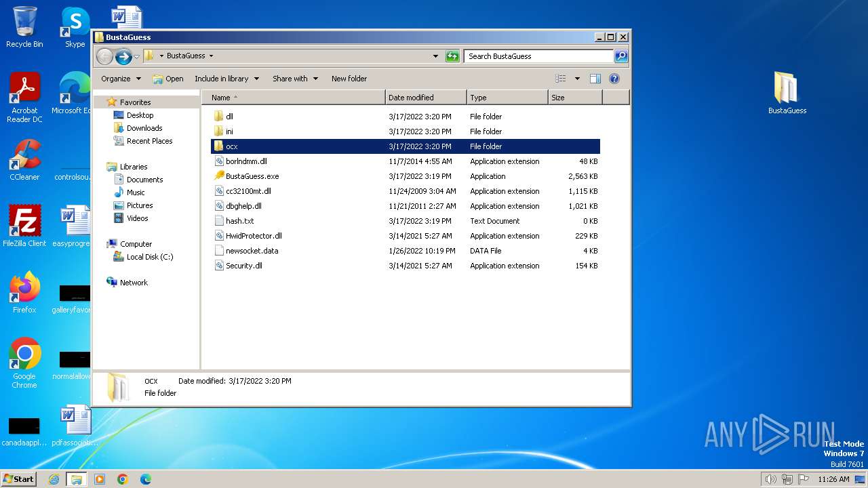Image resolution: width=868 pixels, height=488 pixels.
Task: Open the Include in library menu
Action: pyautogui.click(x=226, y=79)
